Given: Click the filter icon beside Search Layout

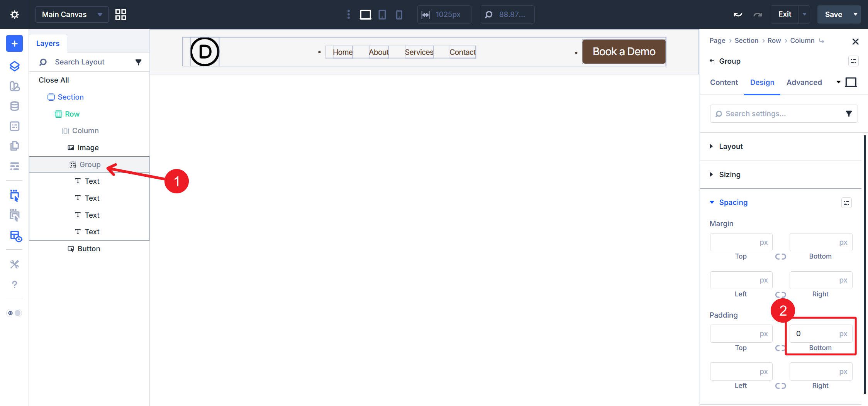Looking at the screenshot, I should [x=139, y=62].
